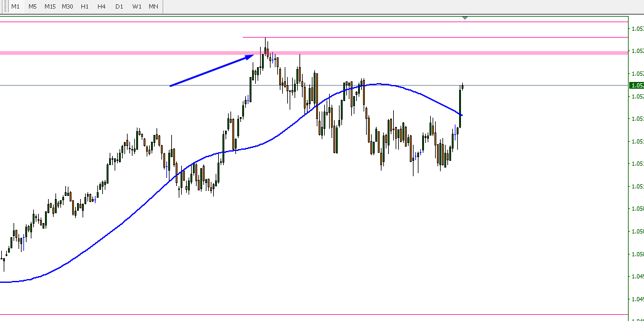The image size is (644, 321).
Task: Click the timeframe toolbar drag handle
Action: (x=7, y=7)
